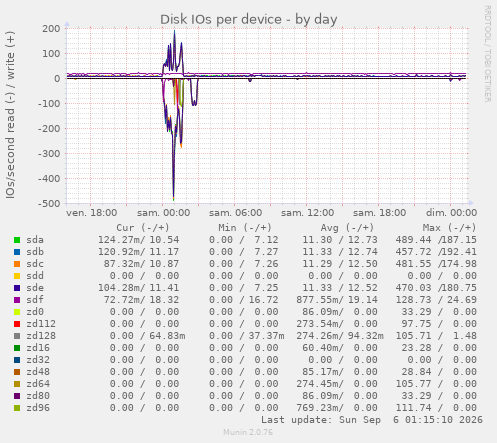
Task: Select the sde device label
Action: (35, 288)
